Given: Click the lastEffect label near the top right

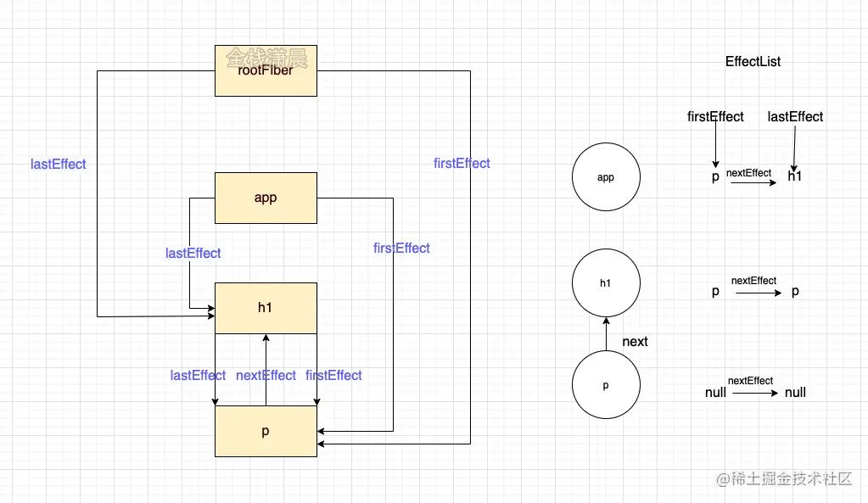Looking at the screenshot, I should (793, 117).
